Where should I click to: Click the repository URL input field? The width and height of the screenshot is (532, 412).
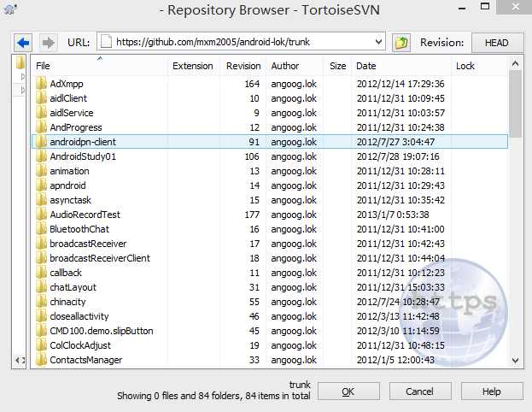pyautogui.click(x=241, y=42)
